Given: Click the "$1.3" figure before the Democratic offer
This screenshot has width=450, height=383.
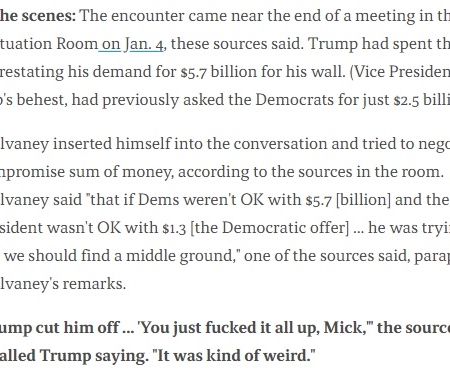Looking at the screenshot, I should pyautogui.click(x=174, y=228).
